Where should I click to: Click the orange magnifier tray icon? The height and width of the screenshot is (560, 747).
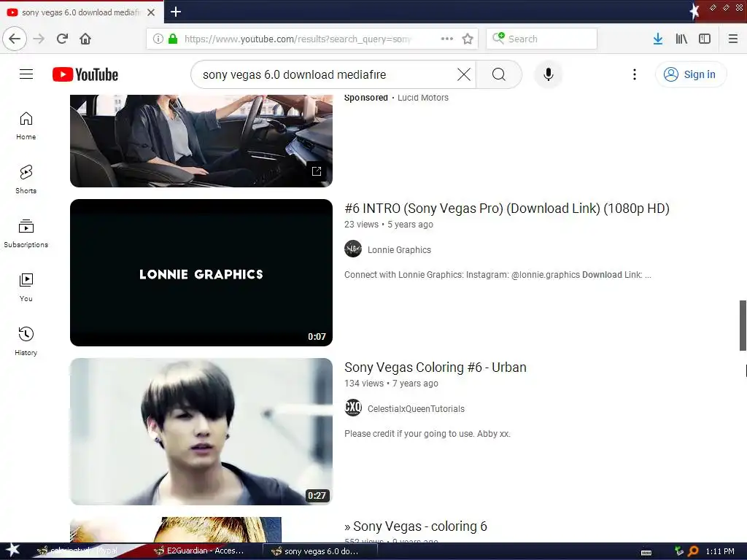point(693,551)
